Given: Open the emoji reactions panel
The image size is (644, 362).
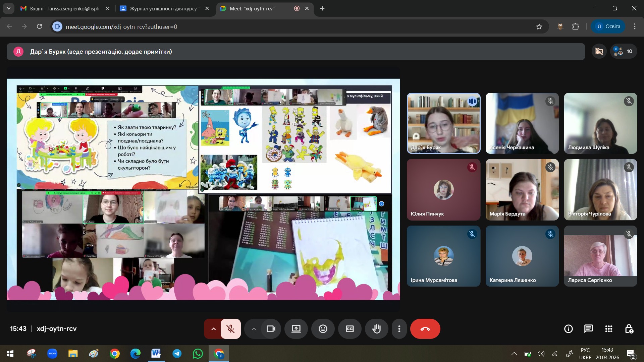Looking at the screenshot, I should pos(323,329).
